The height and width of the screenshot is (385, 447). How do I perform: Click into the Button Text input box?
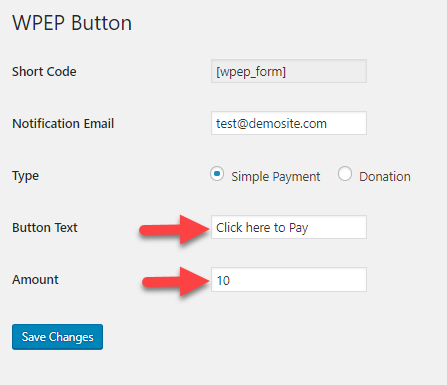[x=289, y=227]
